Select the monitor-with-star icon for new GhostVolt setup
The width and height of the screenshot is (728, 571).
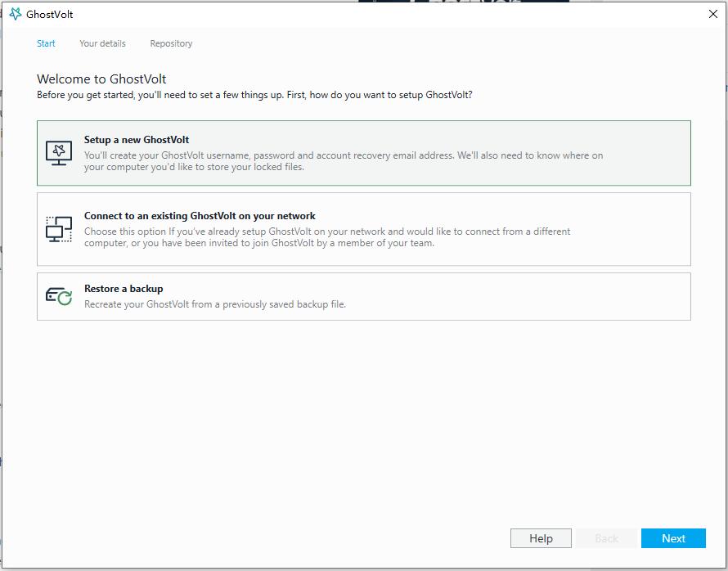[59, 153]
